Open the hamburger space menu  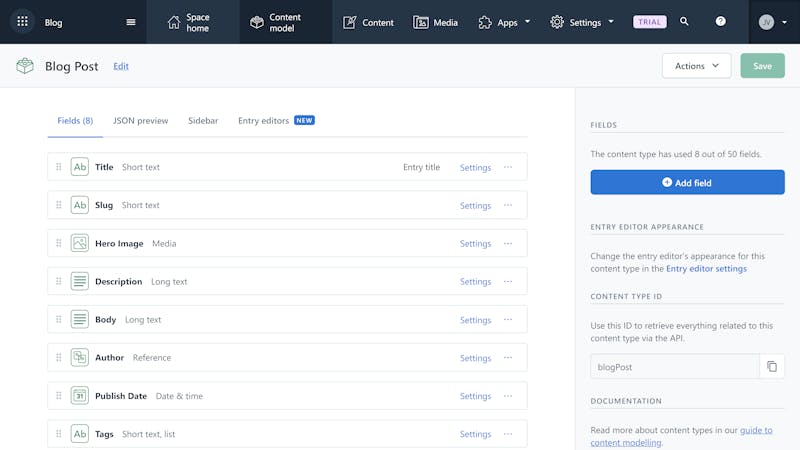pyautogui.click(x=131, y=22)
